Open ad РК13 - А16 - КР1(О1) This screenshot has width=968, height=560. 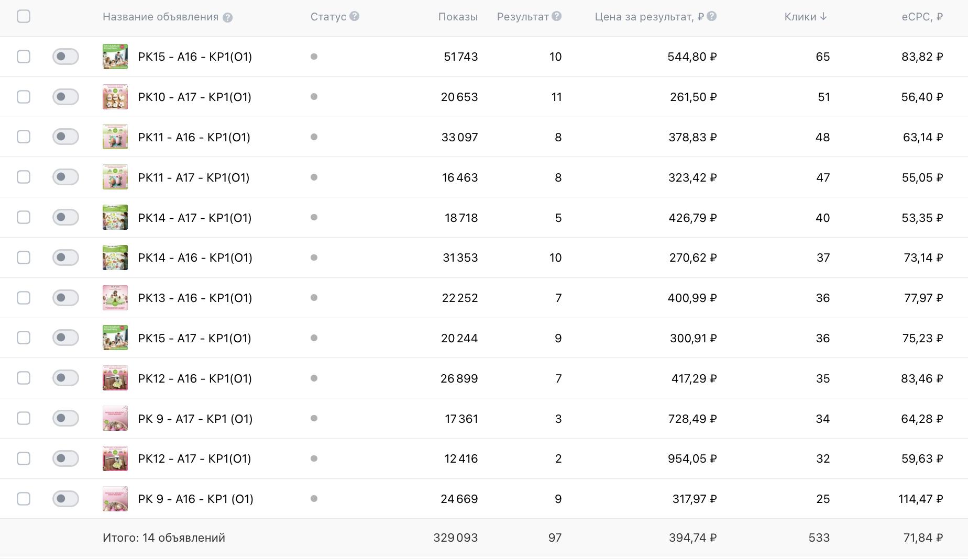click(195, 298)
